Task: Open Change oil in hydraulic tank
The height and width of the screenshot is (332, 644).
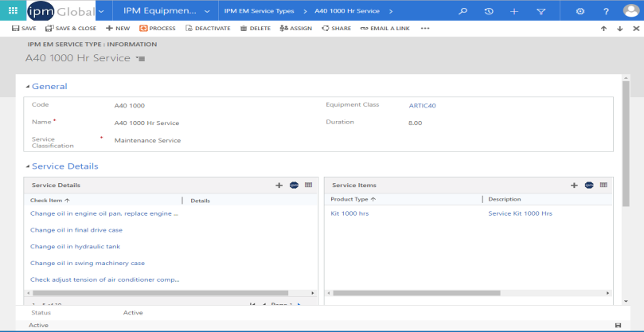Action: 75,247
